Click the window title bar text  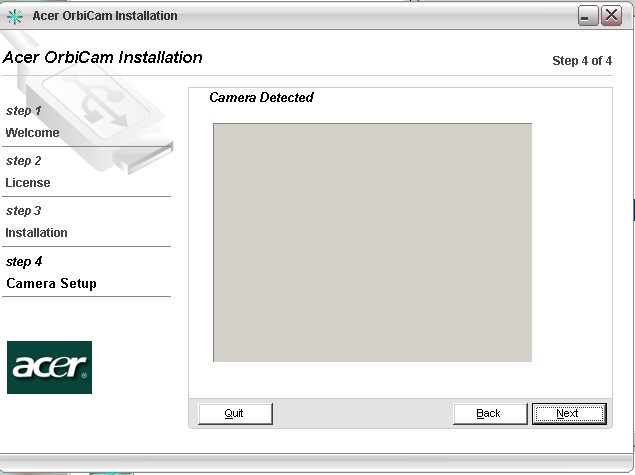105,16
